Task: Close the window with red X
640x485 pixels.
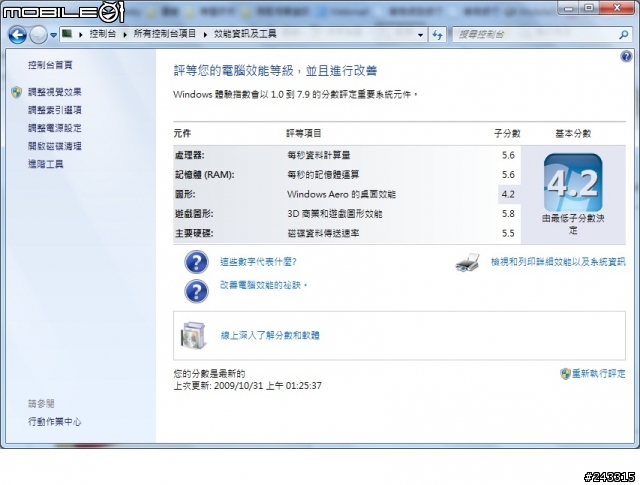Action: (x=617, y=8)
